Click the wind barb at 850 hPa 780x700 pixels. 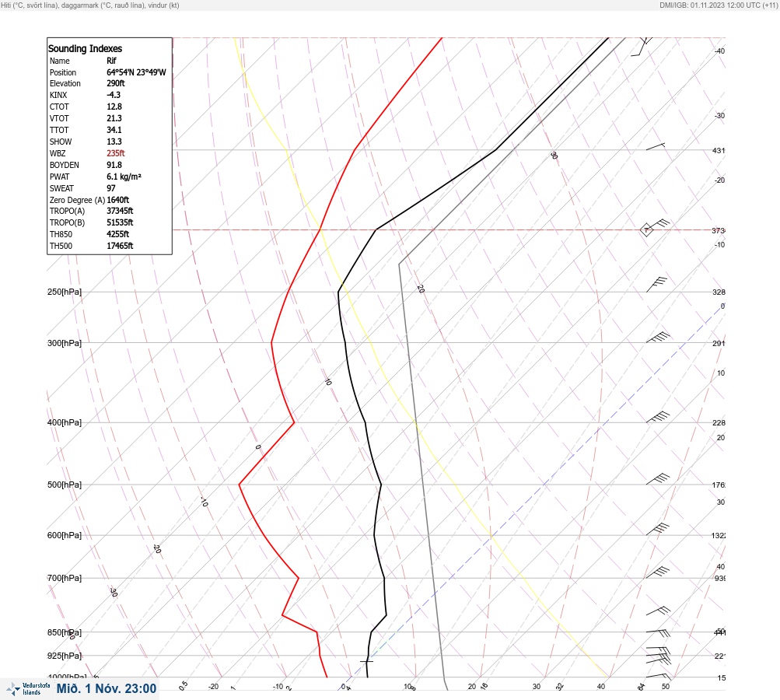[x=658, y=632]
